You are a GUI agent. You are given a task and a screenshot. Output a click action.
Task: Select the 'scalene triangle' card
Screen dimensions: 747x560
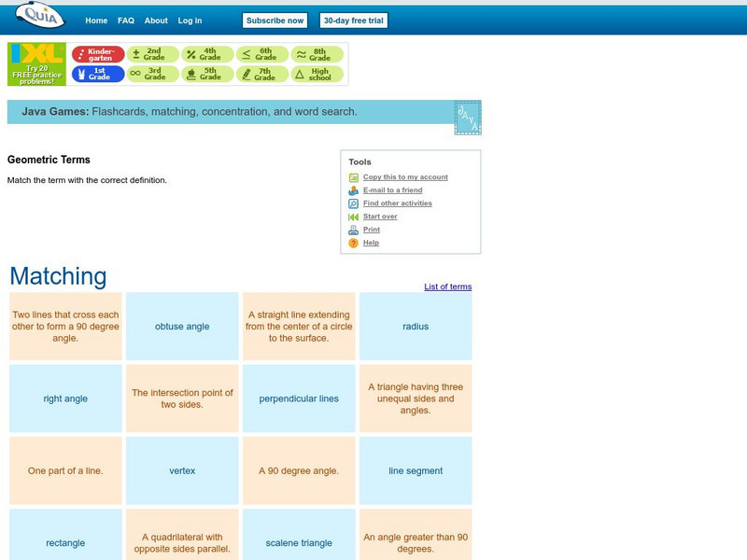tap(299, 535)
